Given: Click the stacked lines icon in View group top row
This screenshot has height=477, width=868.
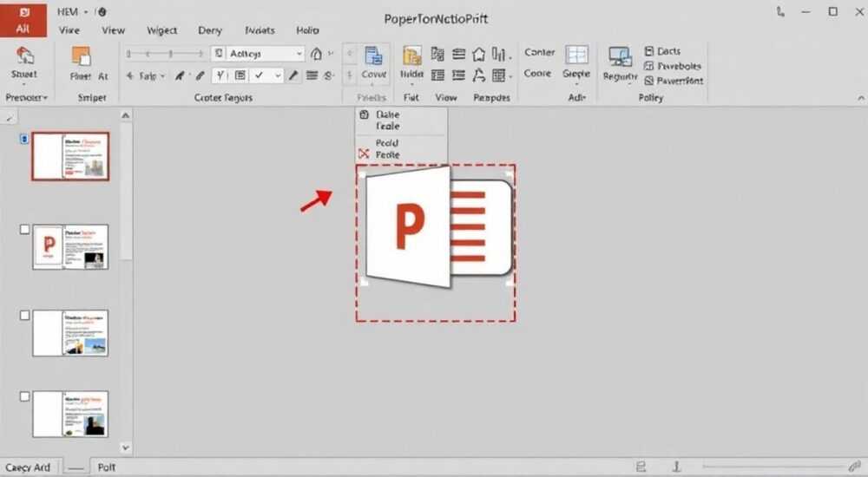Looking at the screenshot, I should click(x=458, y=54).
